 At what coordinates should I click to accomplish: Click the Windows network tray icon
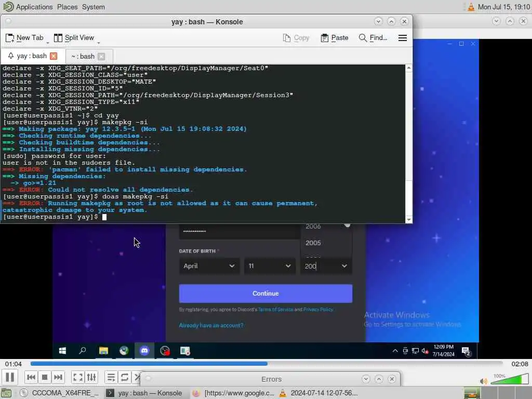click(x=415, y=351)
